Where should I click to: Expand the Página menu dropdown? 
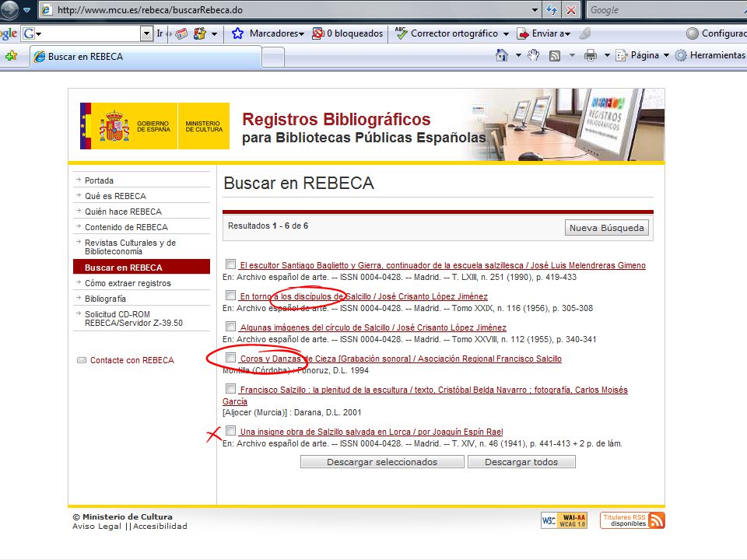pos(667,56)
